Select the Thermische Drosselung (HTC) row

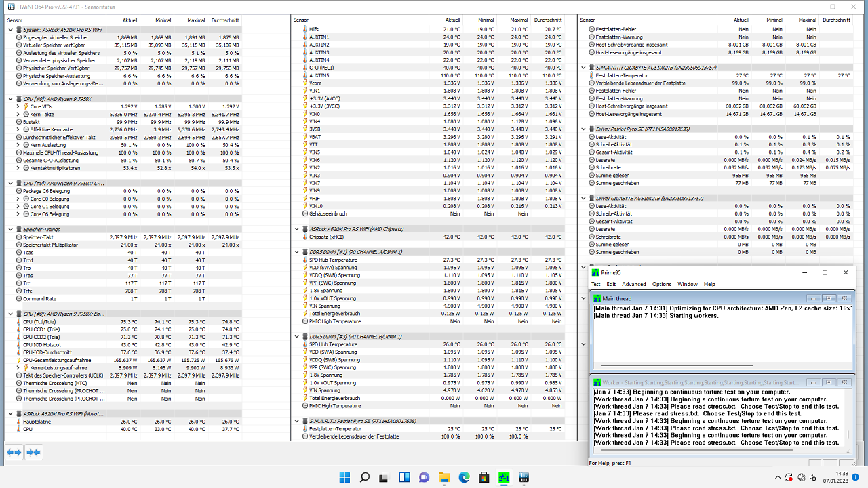(x=123, y=383)
